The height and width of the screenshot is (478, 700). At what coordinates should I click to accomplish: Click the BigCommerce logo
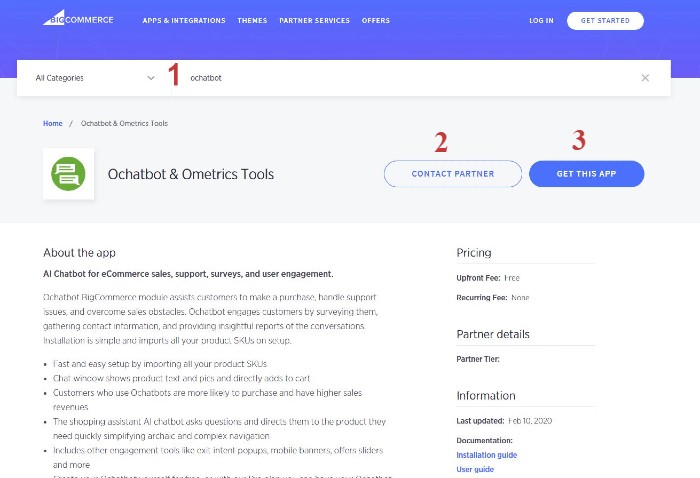coord(79,18)
